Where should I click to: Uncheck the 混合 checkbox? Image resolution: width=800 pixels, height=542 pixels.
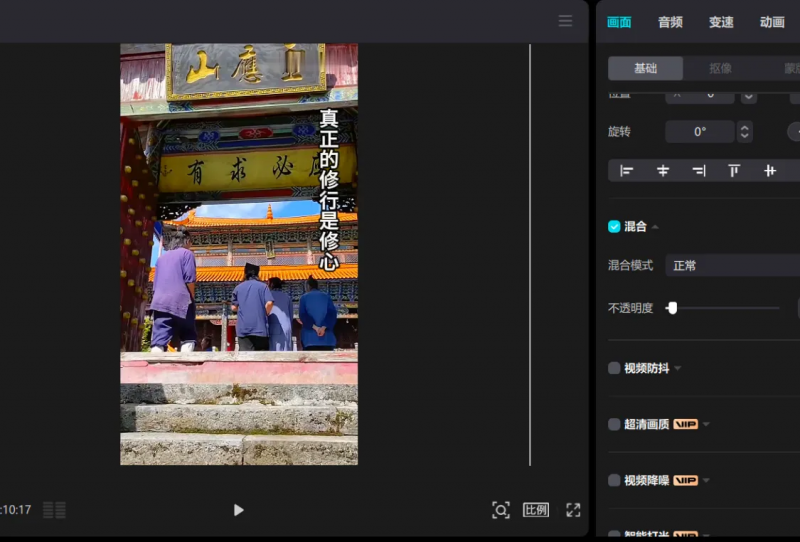click(x=614, y=227)
